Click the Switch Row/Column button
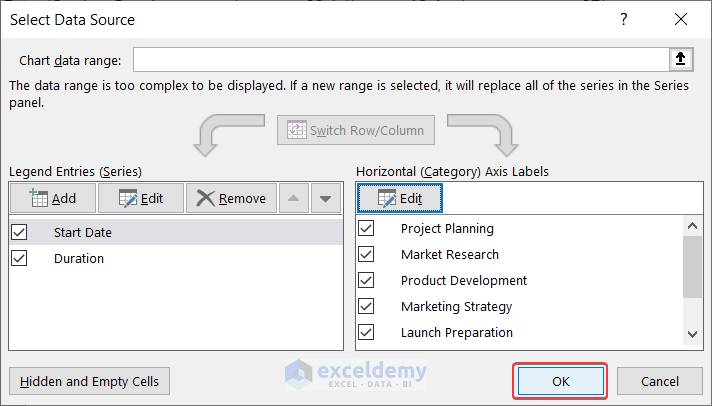Viewport: 712px width, 406px height. pyautogui.click(x=356, y=130)
